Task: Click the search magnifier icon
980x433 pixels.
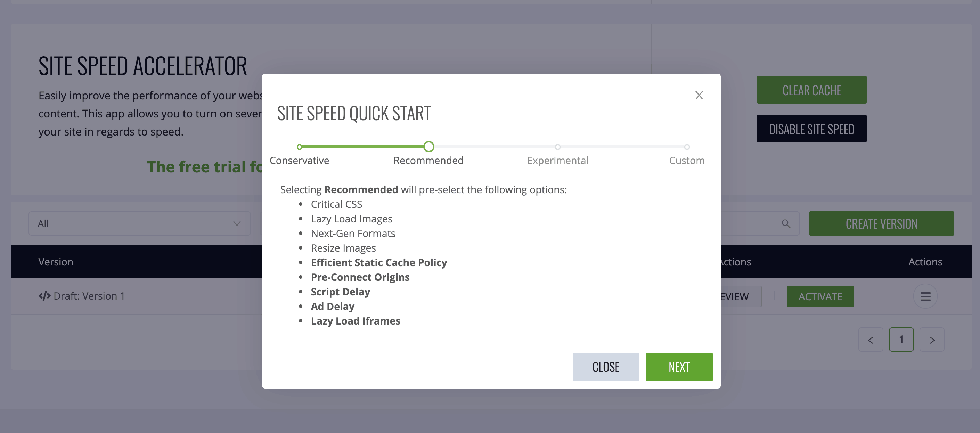Action: (786, 224)
